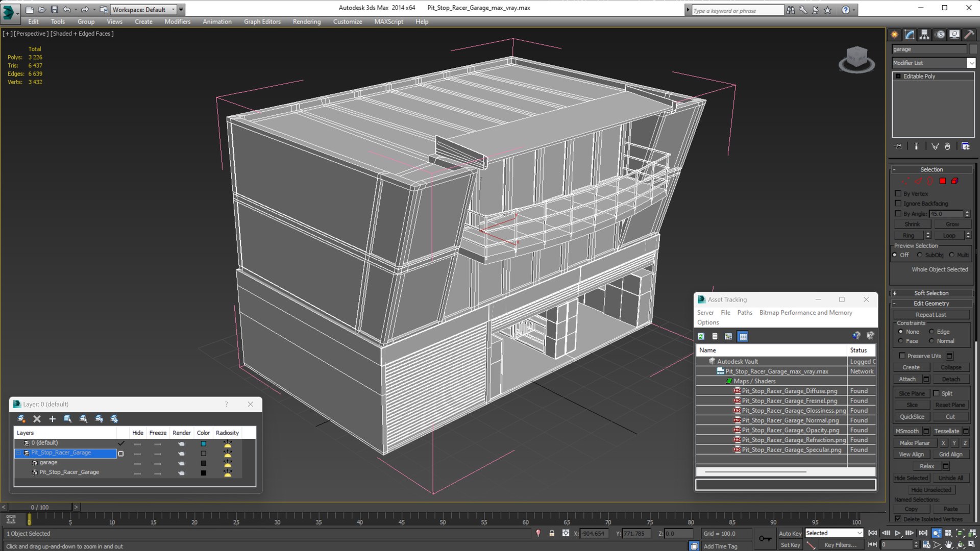The width and height of the screenshot is (980, 551).
Task: Click the Attach button
Action: point(907,379)
